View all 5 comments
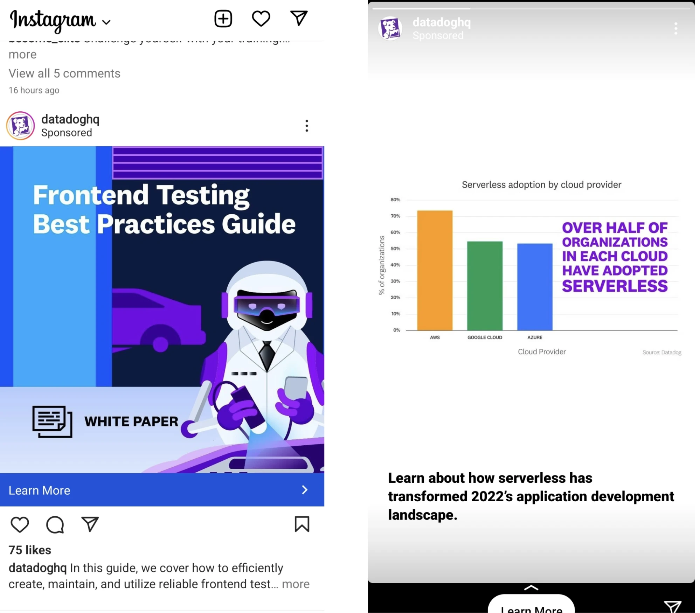This screenshot has width=700, height=613. point(64,74)
